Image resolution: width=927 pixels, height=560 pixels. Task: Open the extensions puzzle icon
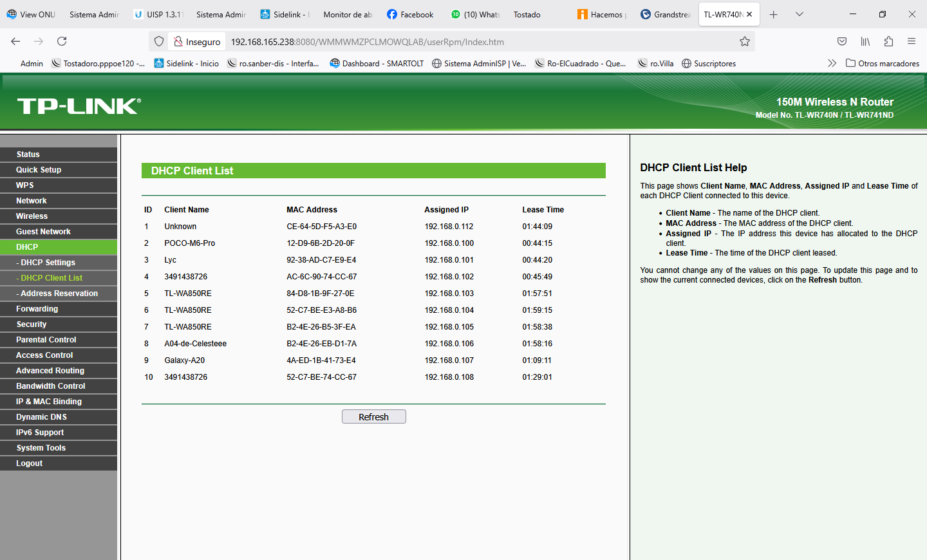888,41
